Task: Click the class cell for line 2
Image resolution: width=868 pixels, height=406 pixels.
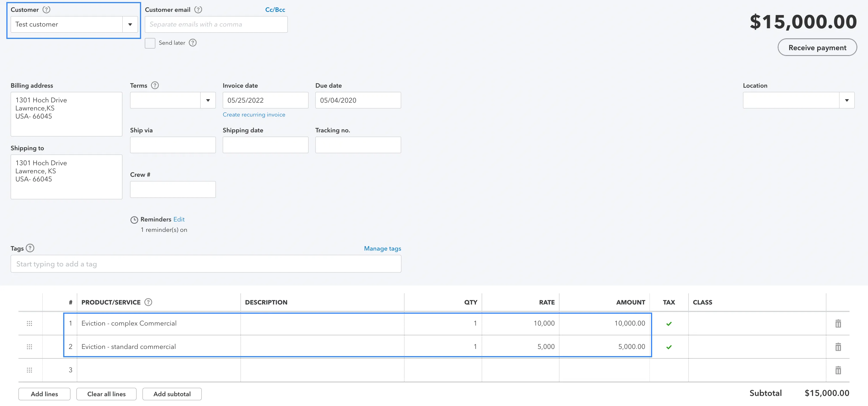Action: pyautogui.click(x=757, y=346)
